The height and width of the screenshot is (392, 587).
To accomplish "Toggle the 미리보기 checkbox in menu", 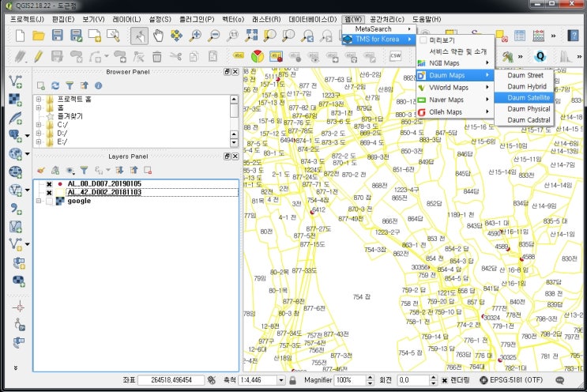I will click(x=423, y=40).
